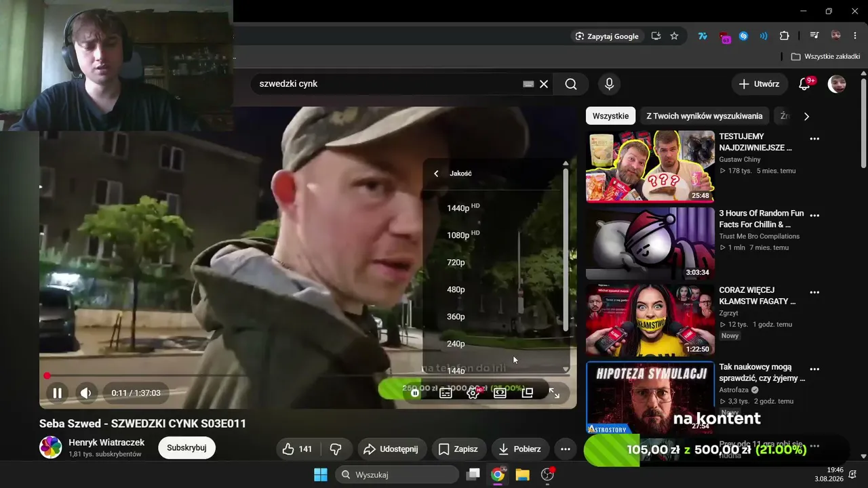
Task: Open options menu for 'Tak naukowcy mogą' video
Action: tap(814, 369)
